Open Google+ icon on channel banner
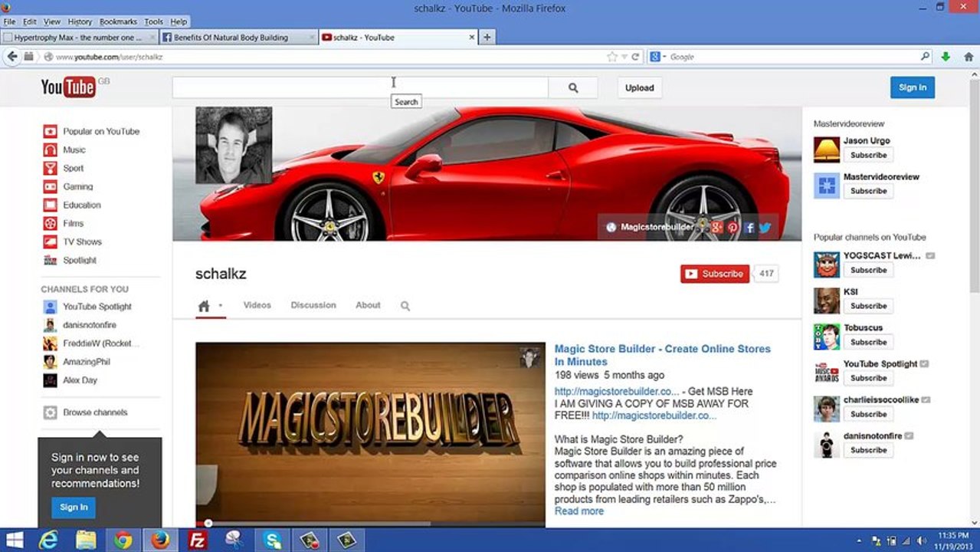980x552 pixels. (x=717, y=227)
